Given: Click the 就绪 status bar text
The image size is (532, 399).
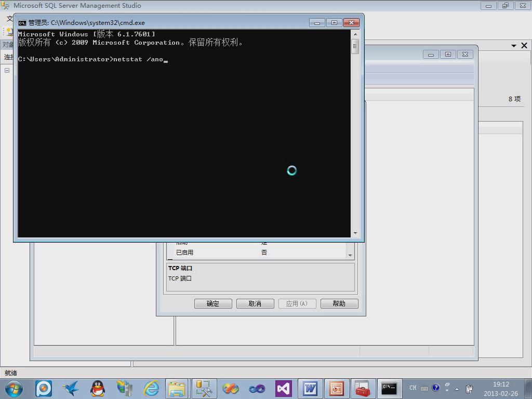Looking at the screenshot, I should coord(10,373).
